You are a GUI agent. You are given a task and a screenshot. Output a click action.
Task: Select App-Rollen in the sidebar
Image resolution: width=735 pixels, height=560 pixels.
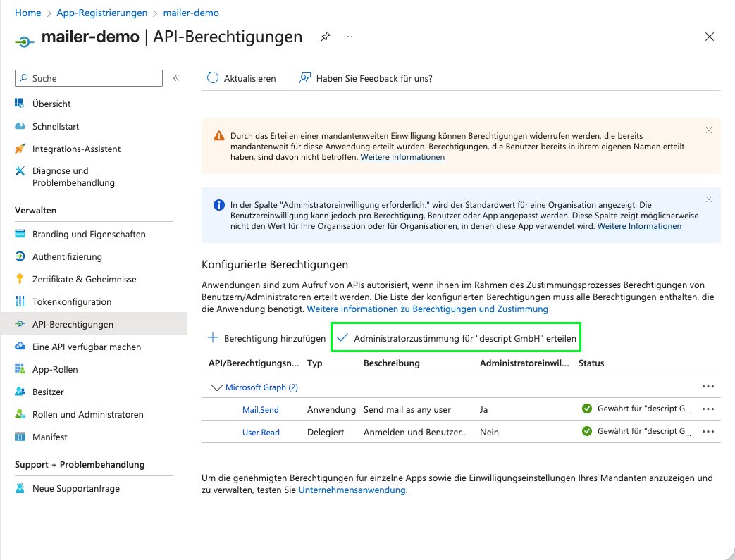coord(55,369)
